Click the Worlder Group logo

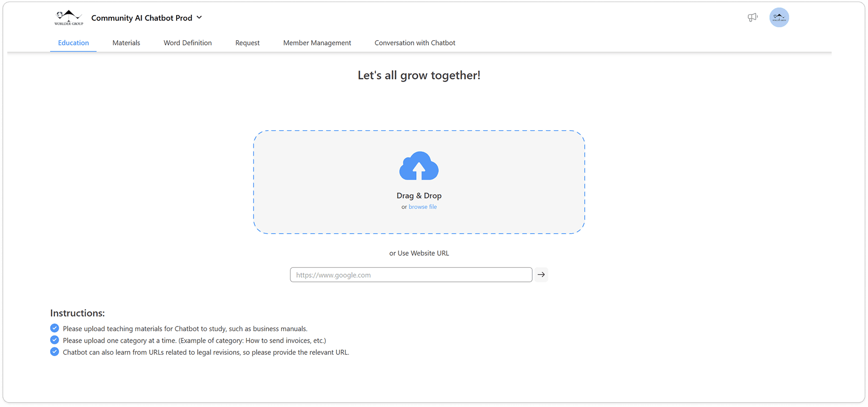click(x=68, y=18)
